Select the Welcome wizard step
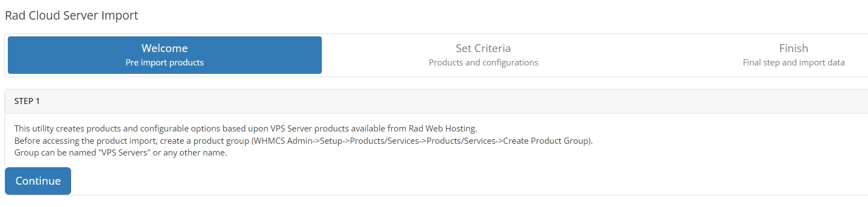This screenshot has width=868, height=207. [x=165, y=55]
